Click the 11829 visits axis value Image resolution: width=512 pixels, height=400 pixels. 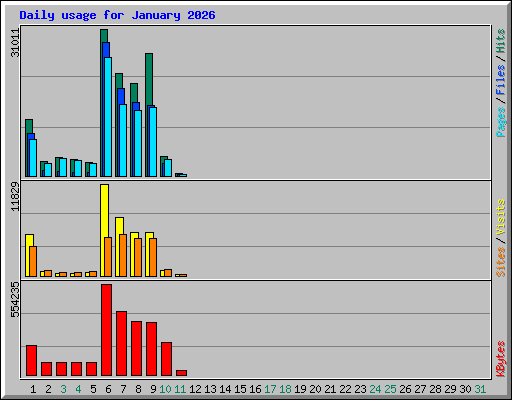click(15, 197)
